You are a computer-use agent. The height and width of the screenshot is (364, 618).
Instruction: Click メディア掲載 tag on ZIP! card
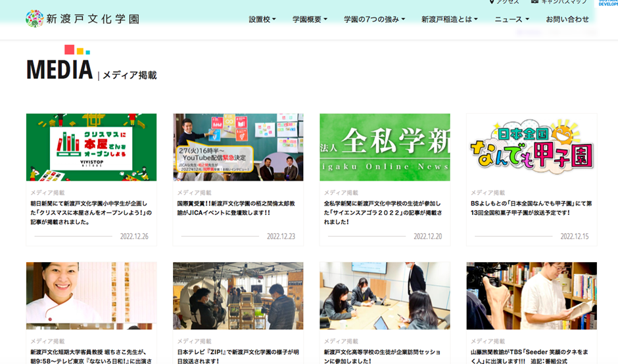click(194, 341)
